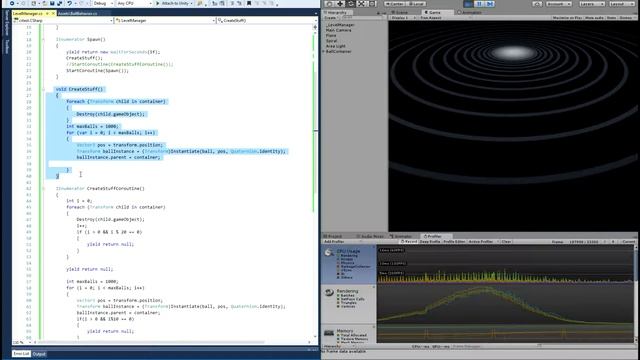This screenshot has height=360, width=640.
Task: Select Main Camera in the Hierarchy
Action: coord(338,30)
